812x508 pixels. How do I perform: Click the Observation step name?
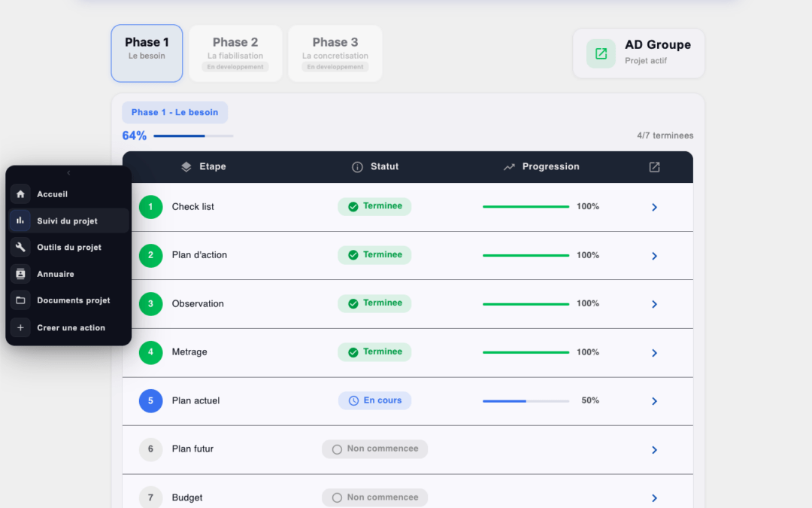[x=198, y=304]
